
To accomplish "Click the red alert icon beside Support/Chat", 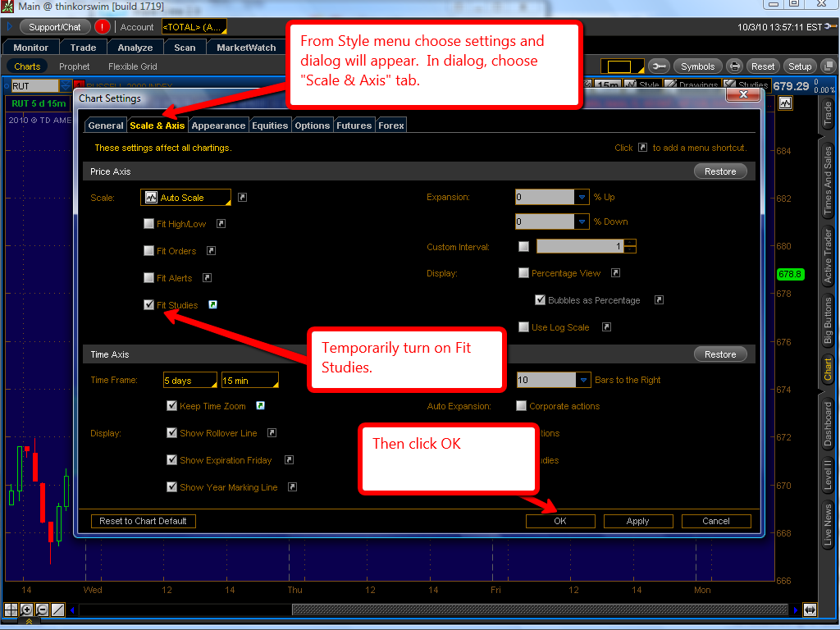I will click(x=102, y=27).
